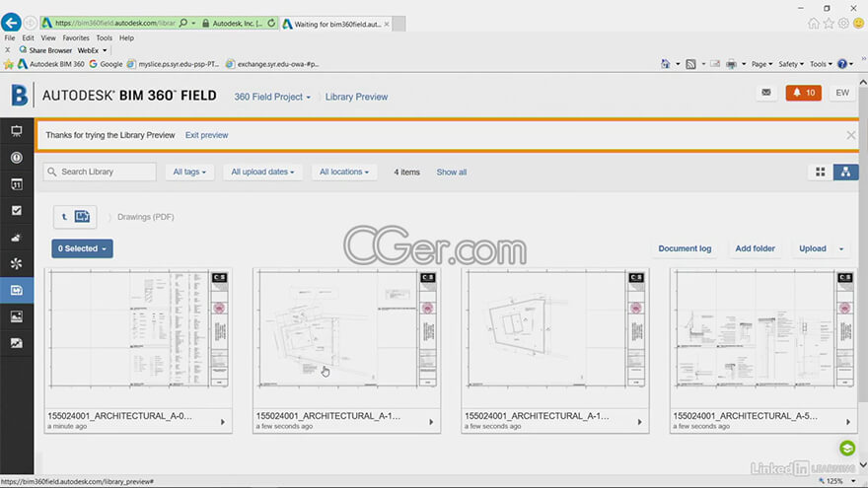The width and height of the screenshot is (868, 488).
Task: Open the 360 Field Project dropdown
Action: click(272, 97)
